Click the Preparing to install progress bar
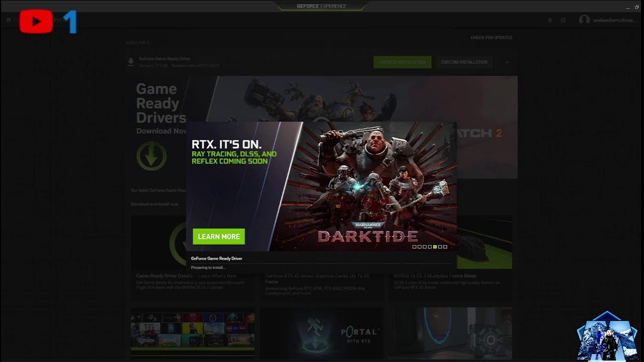The width and height of the screenshot is (644, 362). pyautogui.click(x=321, y=263)
